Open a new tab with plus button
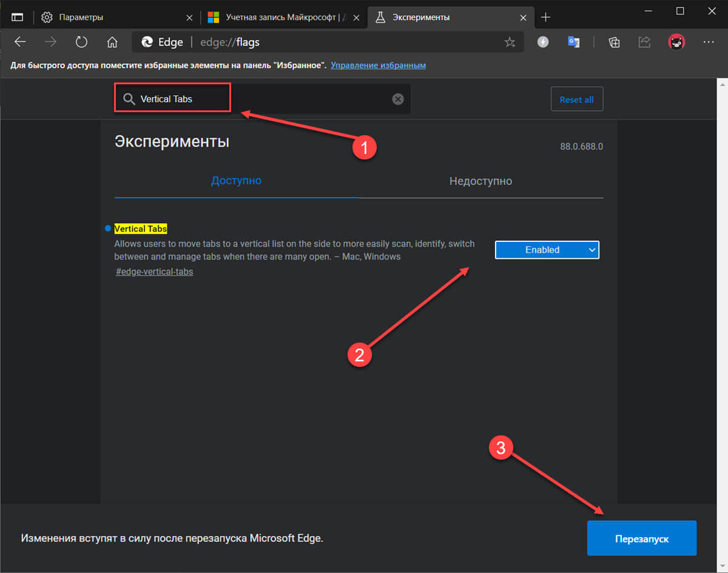728x573 pixels. (545, 17)
